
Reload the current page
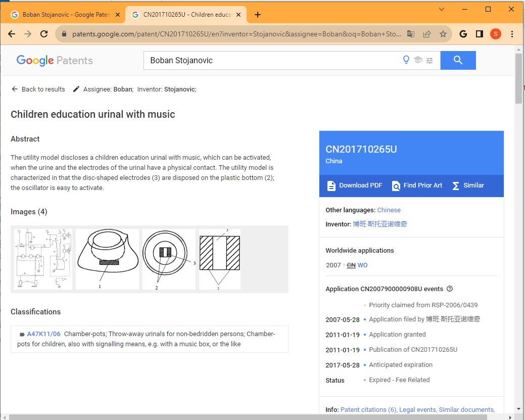[44, 34]
